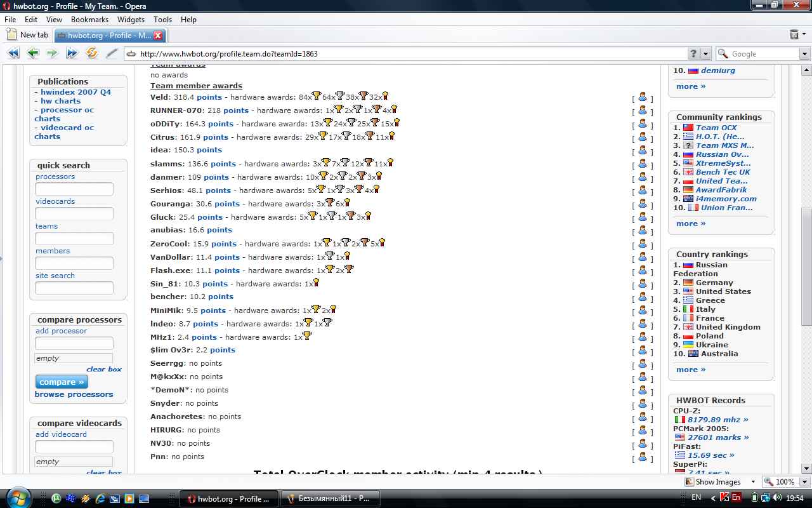Click the EN language indicator in tray
Viewport: 812px width, 508px height.
[x=696, y=498]
